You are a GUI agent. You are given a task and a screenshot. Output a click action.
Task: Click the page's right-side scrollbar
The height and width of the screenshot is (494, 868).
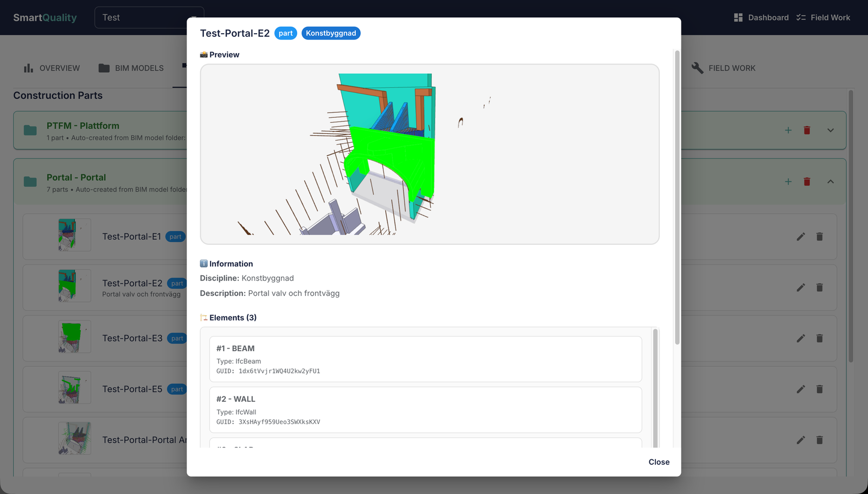[851, 226]
